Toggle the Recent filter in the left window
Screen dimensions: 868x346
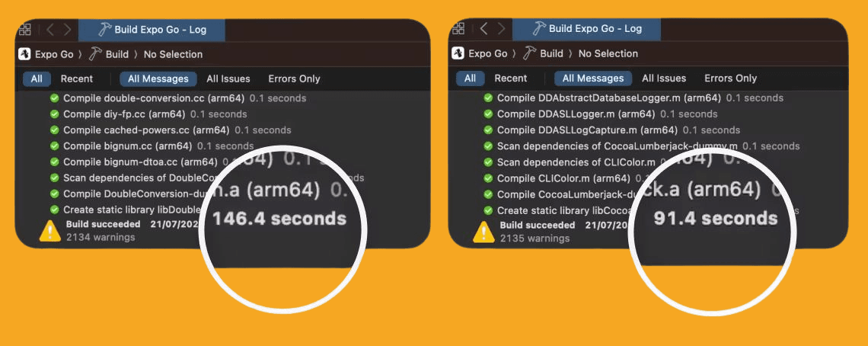click(x=77, y=78)
